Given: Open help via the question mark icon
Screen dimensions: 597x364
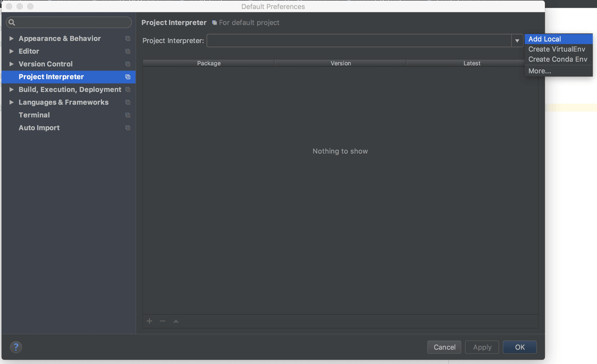Looking at the screenshot, I should tap(16, 347).
